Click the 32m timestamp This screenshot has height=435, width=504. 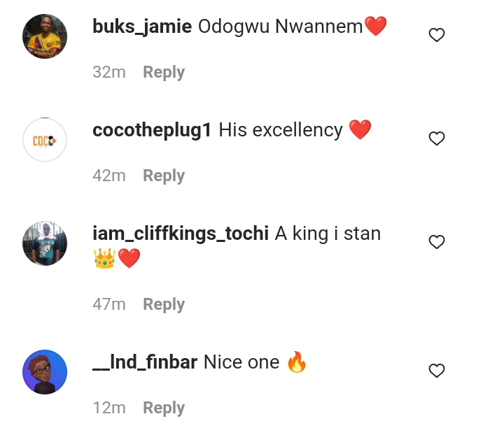pos(108,72)
